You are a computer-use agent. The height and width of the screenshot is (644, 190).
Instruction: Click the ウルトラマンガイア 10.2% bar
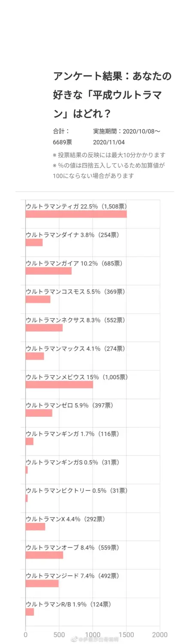pos(48,271)
